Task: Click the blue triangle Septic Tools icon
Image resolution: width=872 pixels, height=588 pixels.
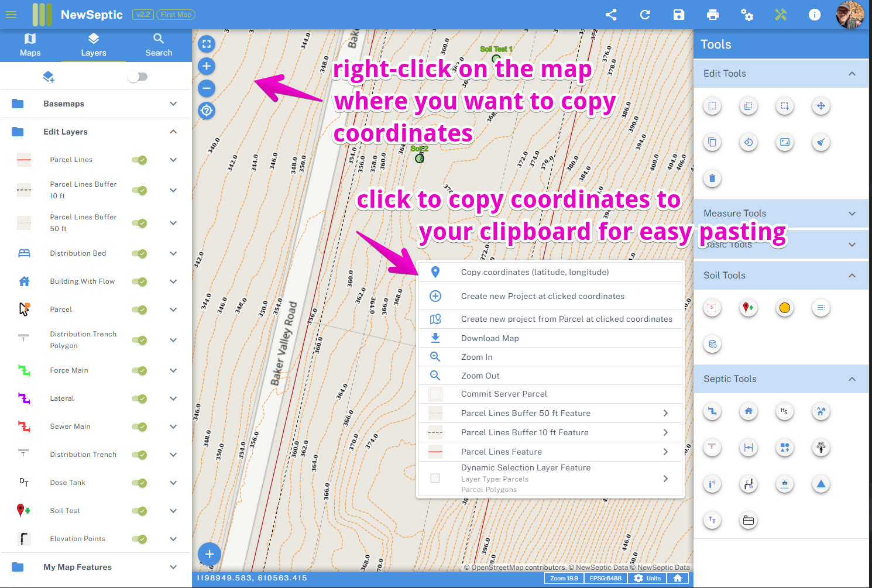Action: point(821,484)
